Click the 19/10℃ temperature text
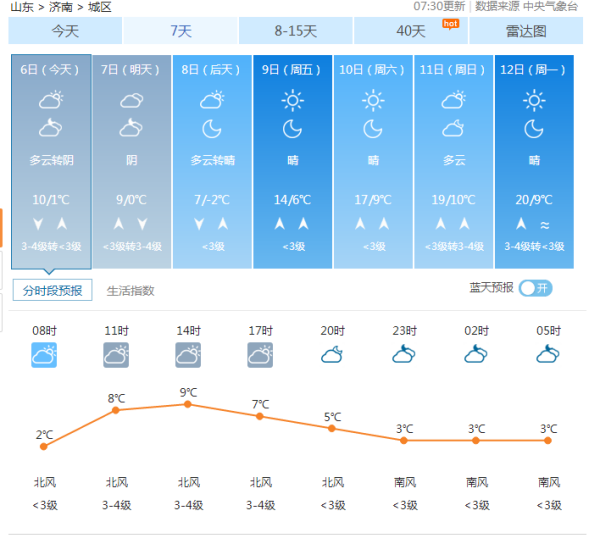The height and width of the screenshot is (544, 600). (453, 200)
